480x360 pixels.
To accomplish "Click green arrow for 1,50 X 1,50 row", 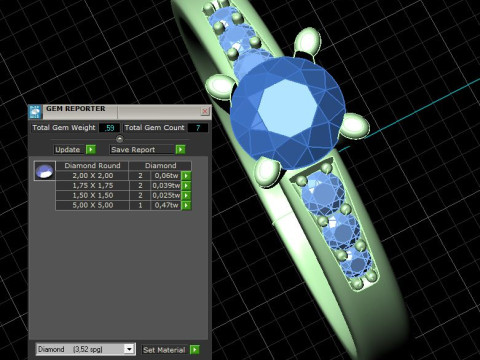I will tap(186, 195).
